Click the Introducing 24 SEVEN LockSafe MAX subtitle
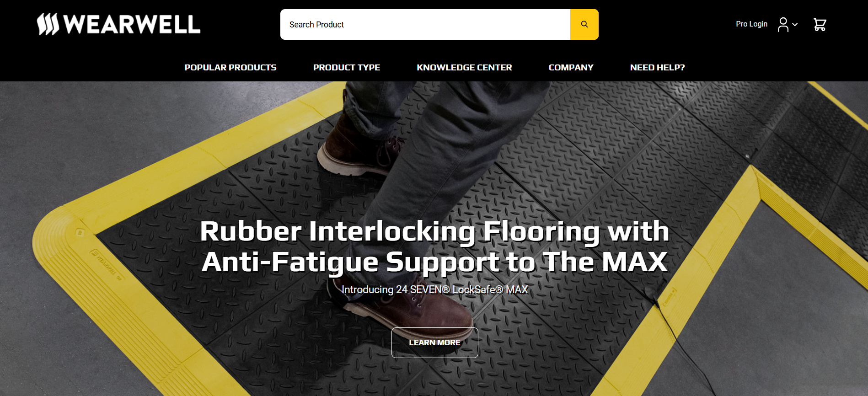 coord(434,289)
